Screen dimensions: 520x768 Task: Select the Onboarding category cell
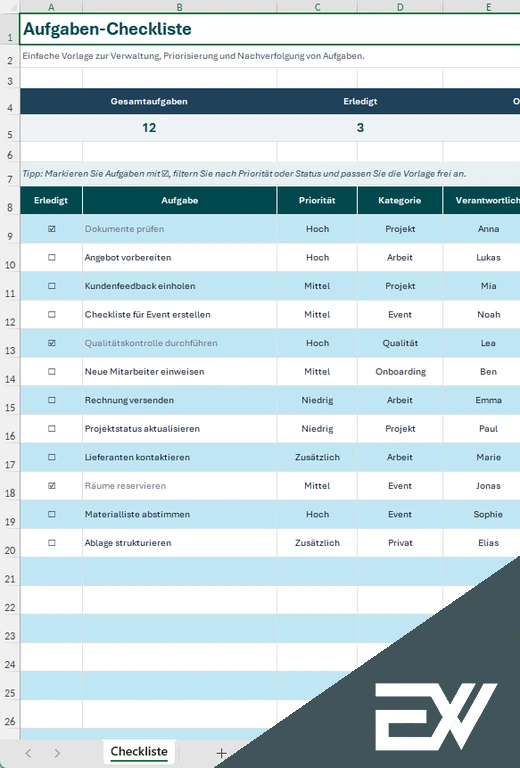point(400,371)
